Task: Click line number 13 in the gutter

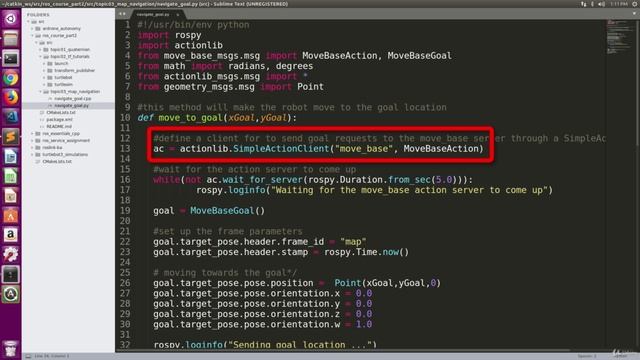Action: tap(124, 149)
